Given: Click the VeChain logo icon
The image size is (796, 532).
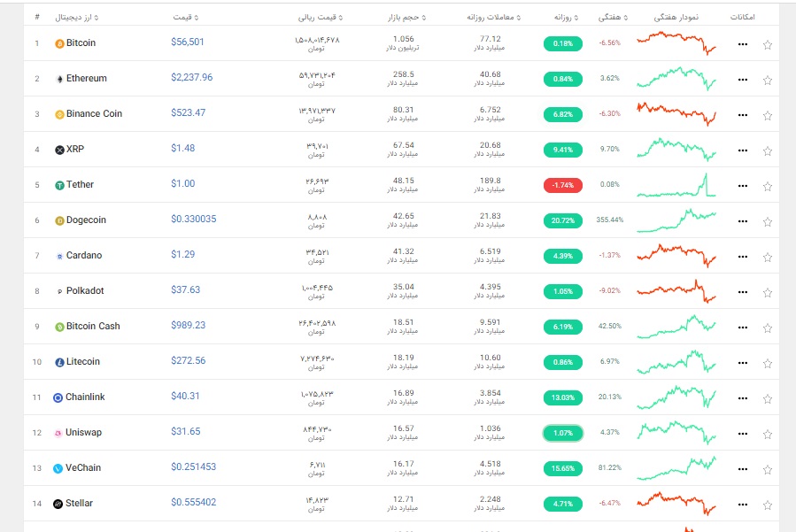Looking at the screenshot, I should click(x=59, y=468).
